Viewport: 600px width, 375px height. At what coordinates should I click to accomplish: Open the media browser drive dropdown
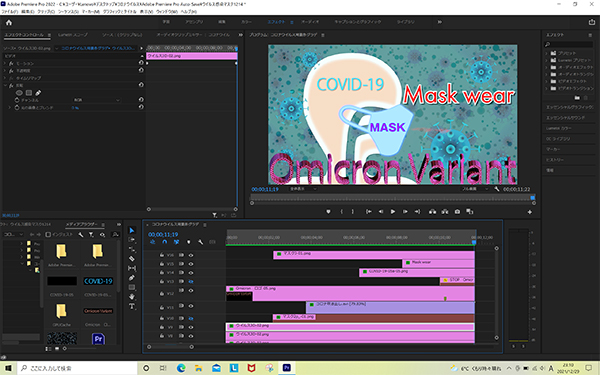coord(13,235)
